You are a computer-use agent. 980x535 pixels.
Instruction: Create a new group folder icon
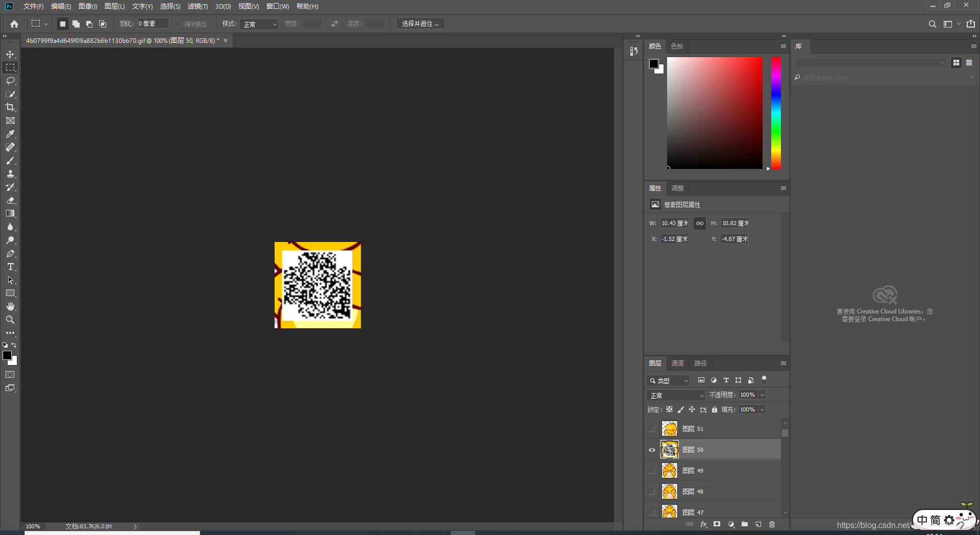(745, 524)
